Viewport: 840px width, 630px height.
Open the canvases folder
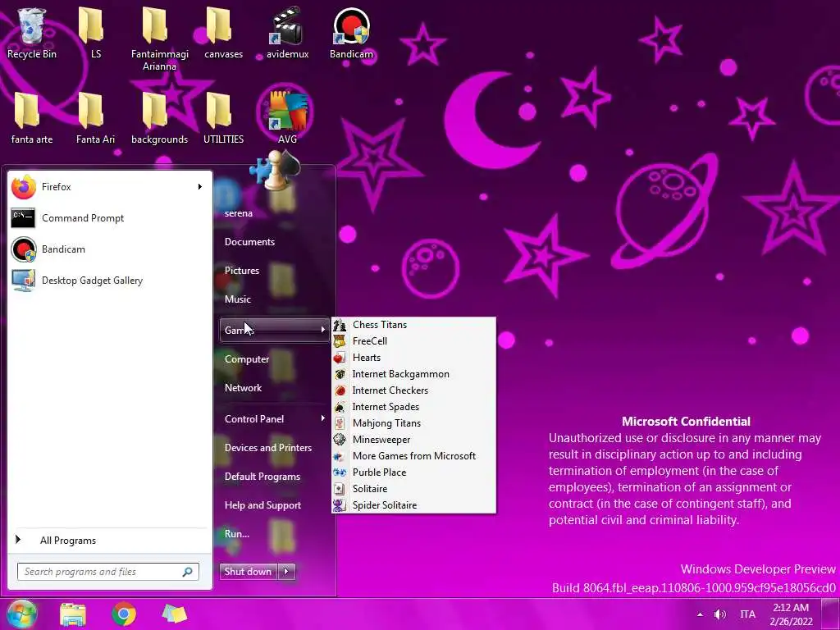tap(223, 33)
